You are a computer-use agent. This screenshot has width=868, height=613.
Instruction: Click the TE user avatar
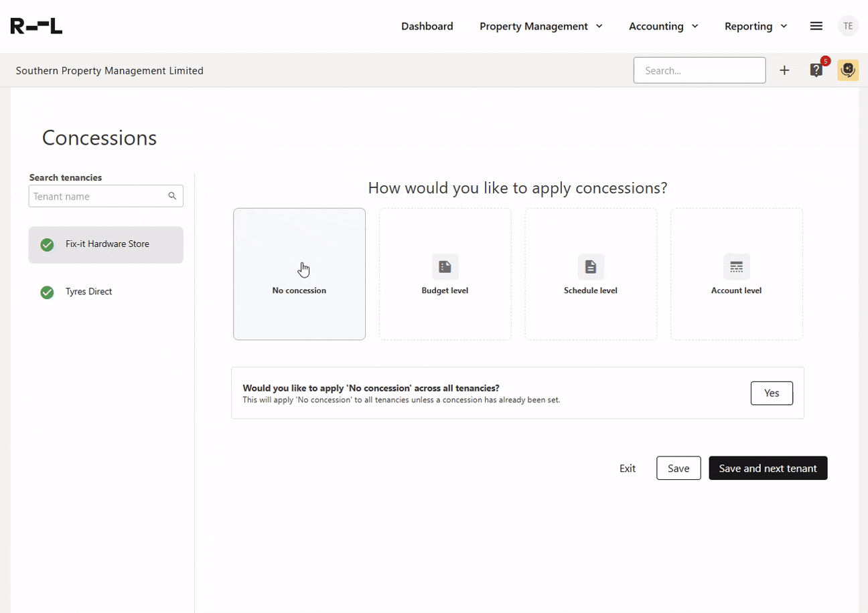[x=848, y=26]
